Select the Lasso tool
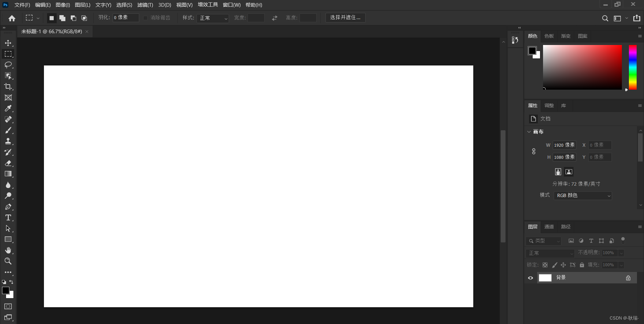Viewport: 644px width, 324px height. pos(8,65)
